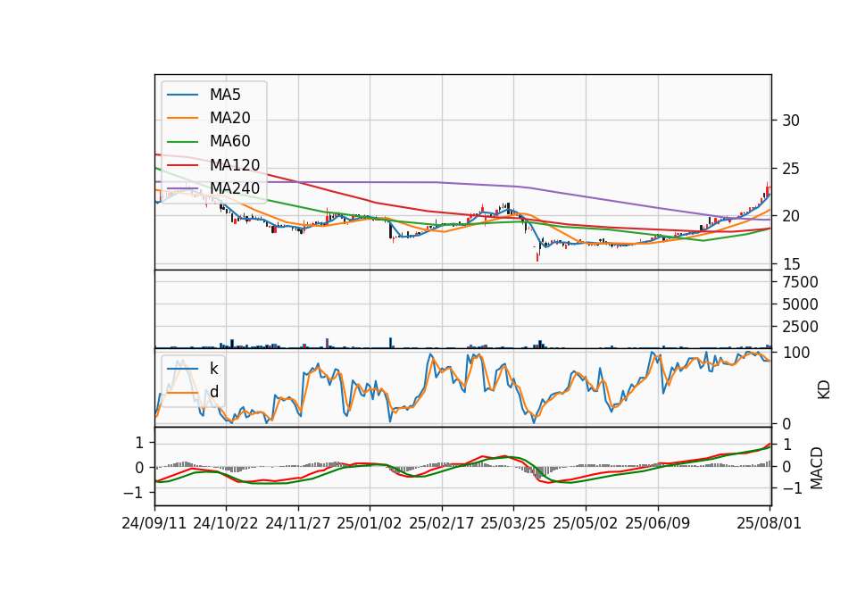Click the 25/08/01 date label
857x616 pixels.
(x=769, y=523)
